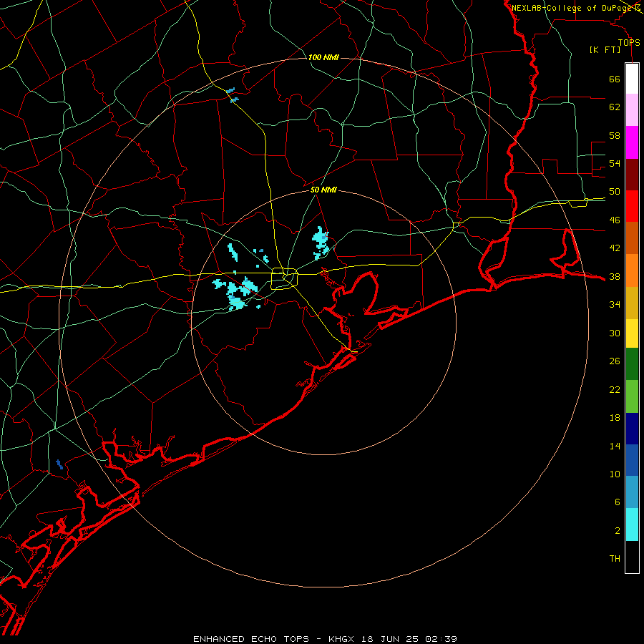Click the legend value "34"

tap(615, 305)
